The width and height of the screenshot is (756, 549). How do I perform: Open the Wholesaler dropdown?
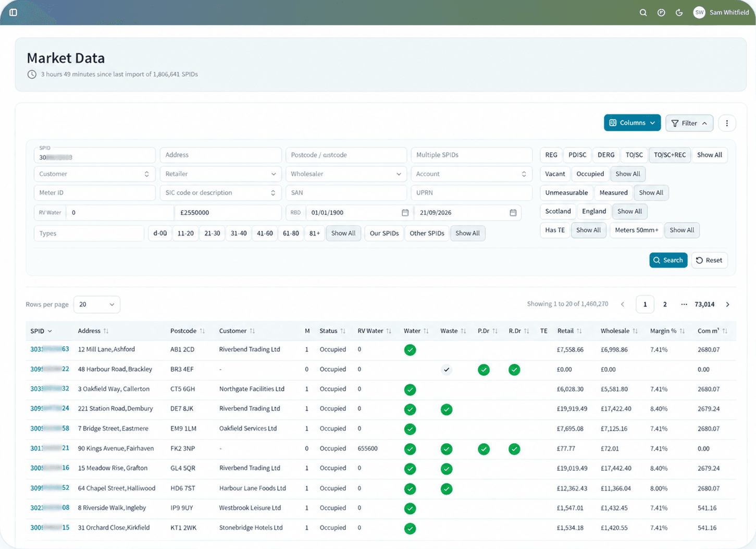tap(346, 174)
